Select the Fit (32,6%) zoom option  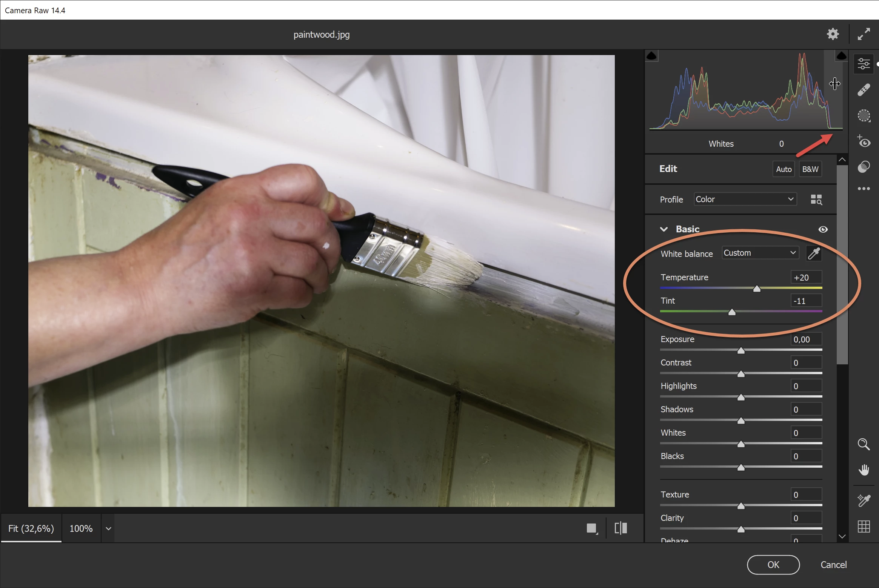tap(31, 528)
